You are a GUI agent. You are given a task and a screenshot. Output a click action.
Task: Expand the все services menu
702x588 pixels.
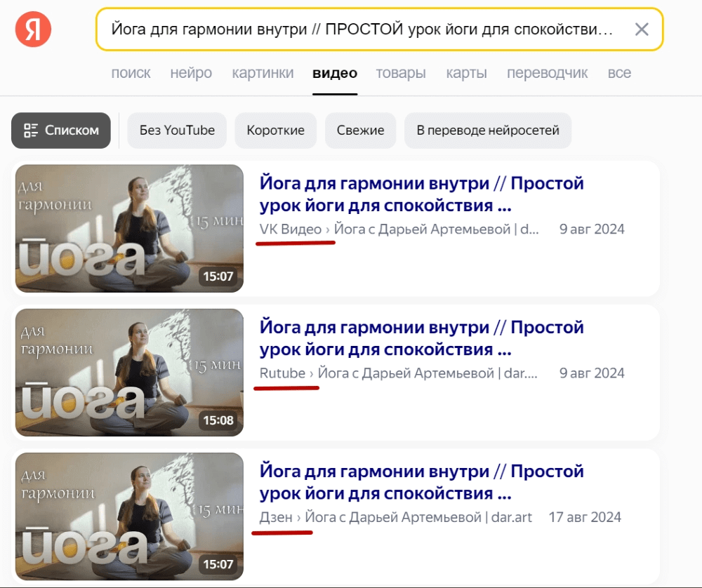pyautogui.click(x=619, y=73)
